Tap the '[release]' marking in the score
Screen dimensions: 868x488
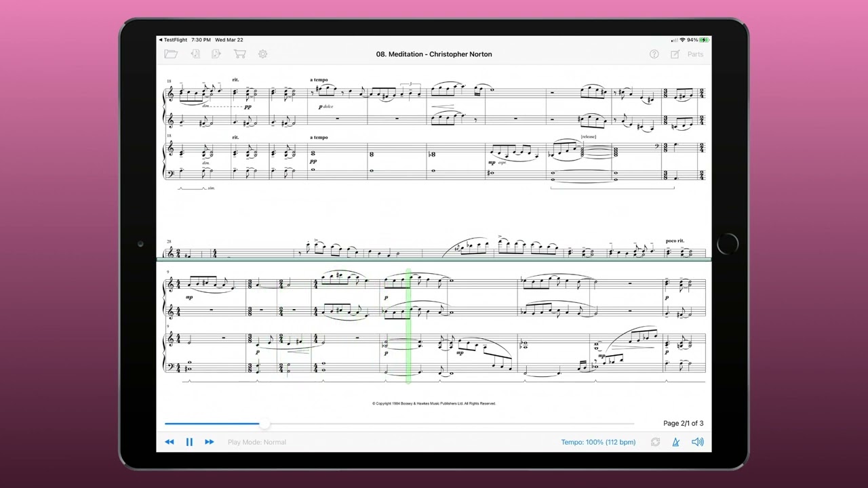(588, 137)
